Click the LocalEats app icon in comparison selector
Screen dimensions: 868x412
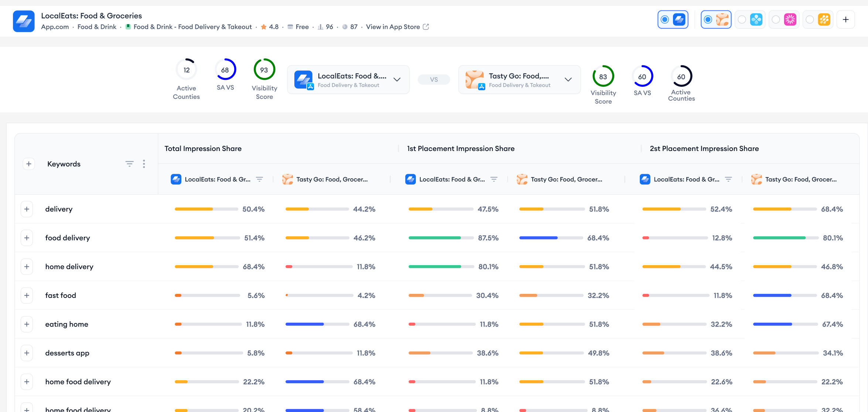click(303, 80)
